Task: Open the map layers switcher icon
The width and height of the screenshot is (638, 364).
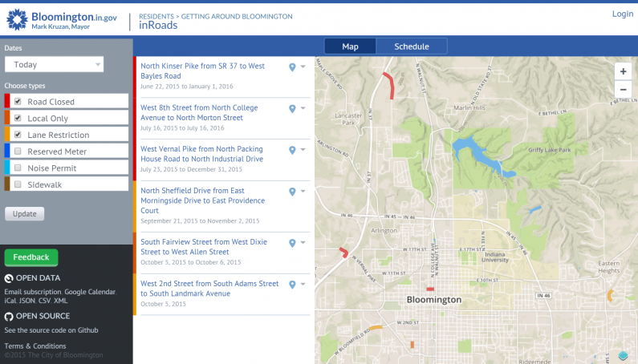Action: [623, 355]
